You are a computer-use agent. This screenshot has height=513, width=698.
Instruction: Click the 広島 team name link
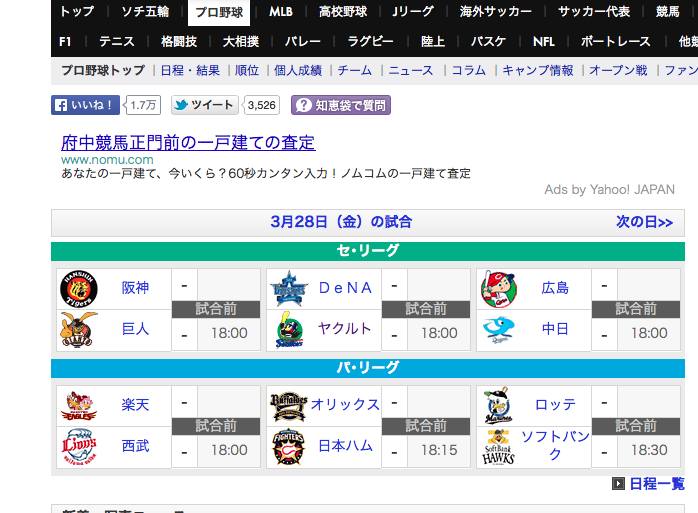click(555, 288)
